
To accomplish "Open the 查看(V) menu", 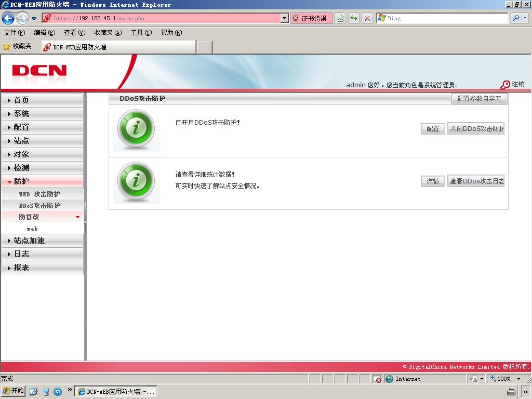I will point(75,33).
